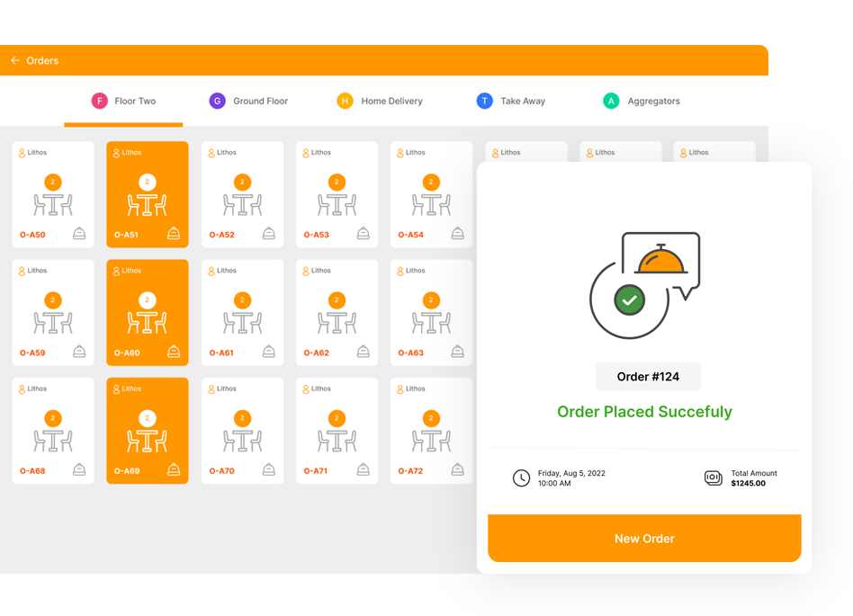Click the New Order button

[x=644, y=539]
